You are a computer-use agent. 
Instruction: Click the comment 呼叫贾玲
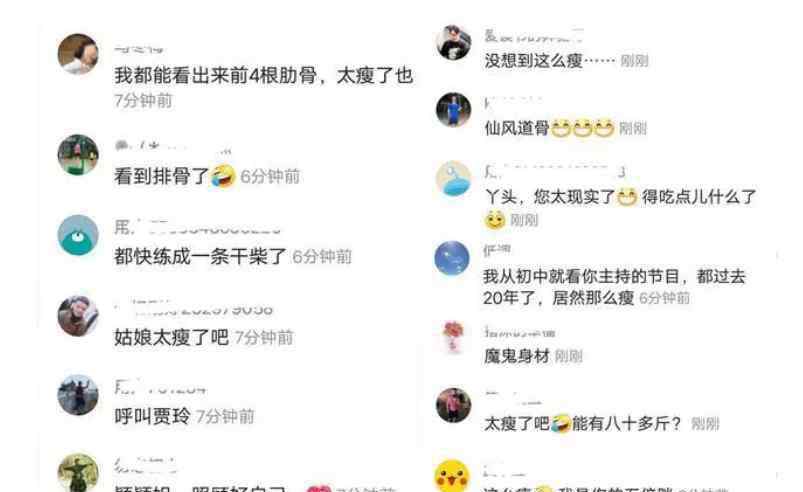click(x=152, y=416)
